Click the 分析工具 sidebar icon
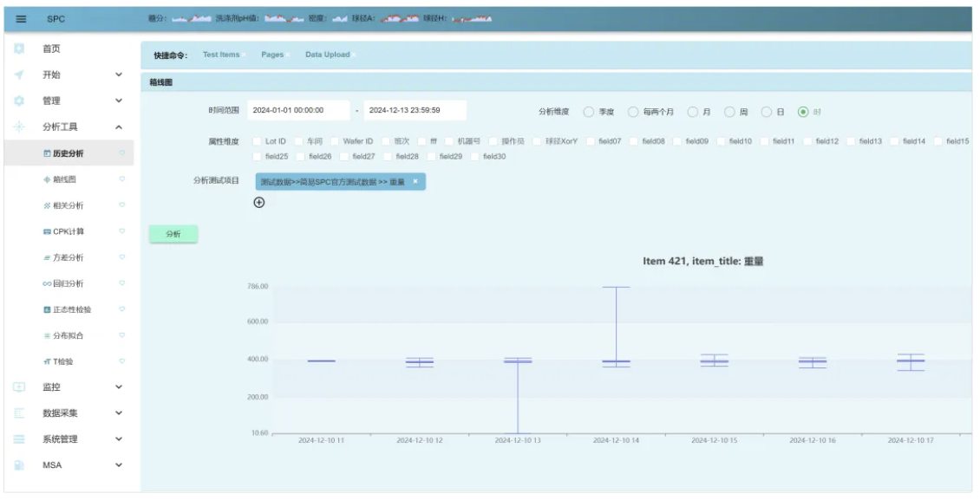980x500 pixels. (19, 127)
